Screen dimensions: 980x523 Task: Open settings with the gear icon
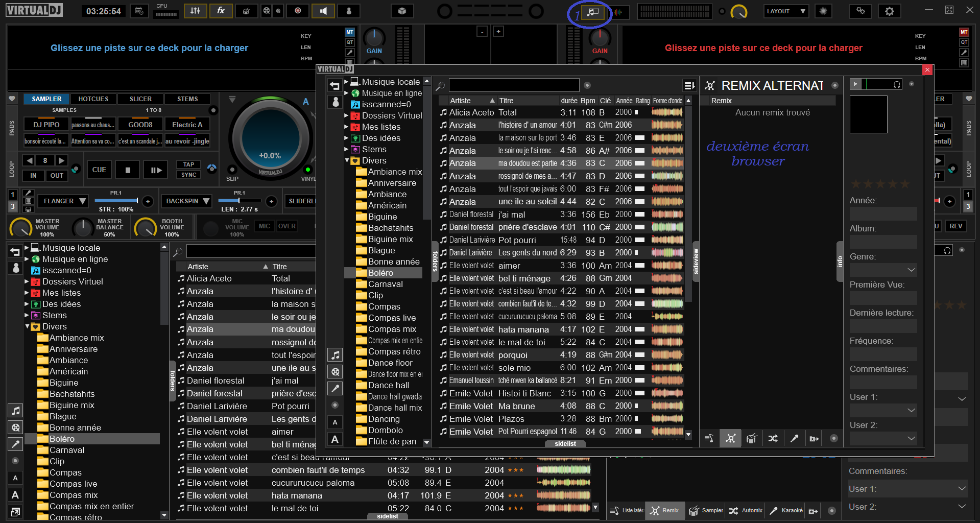[889, 11]
